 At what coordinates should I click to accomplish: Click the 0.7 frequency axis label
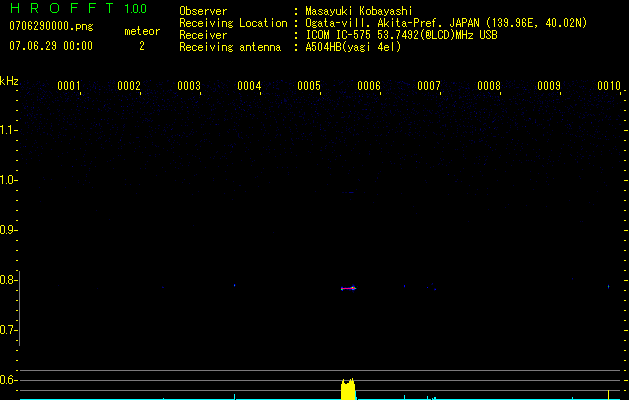(x=8, y=330)
